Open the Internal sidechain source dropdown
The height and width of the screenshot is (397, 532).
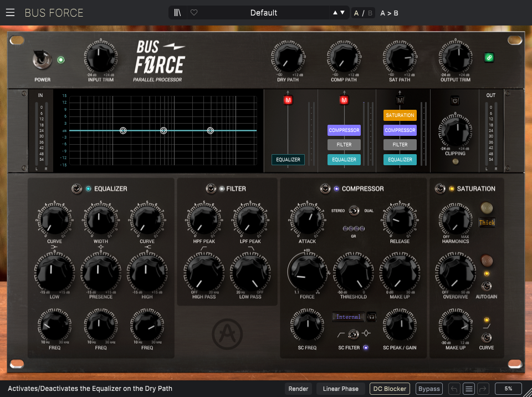pos(348,317)
